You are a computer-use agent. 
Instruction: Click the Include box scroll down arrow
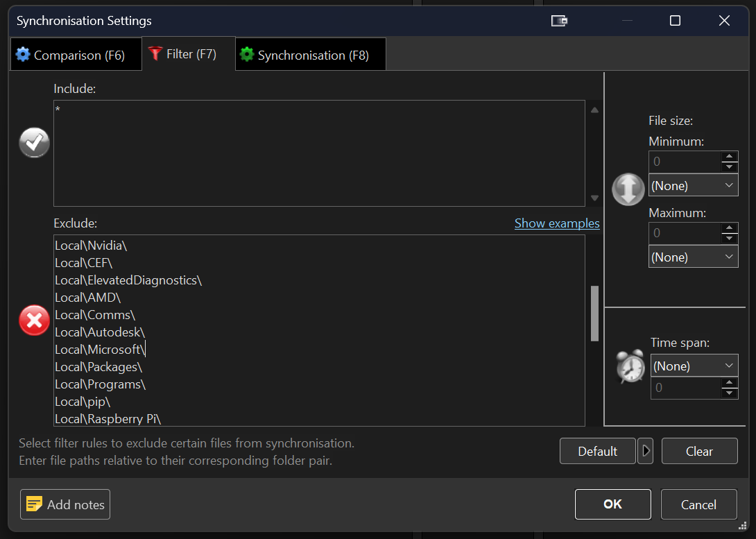594,198
